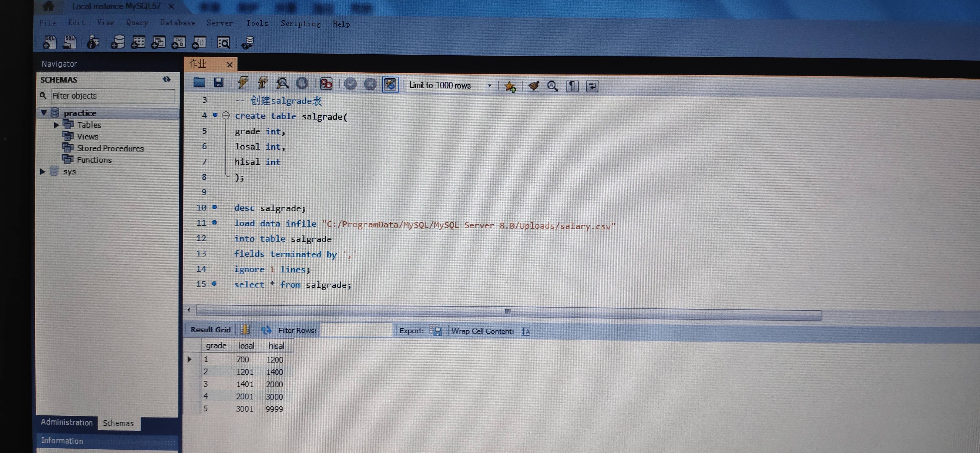Click the Beautify query broom icon

click(x=533, y=86)
